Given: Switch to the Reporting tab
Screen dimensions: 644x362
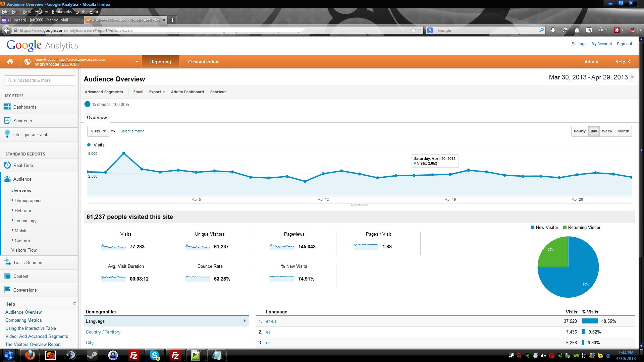Looking at the screenshot, I should click(161, 62).
